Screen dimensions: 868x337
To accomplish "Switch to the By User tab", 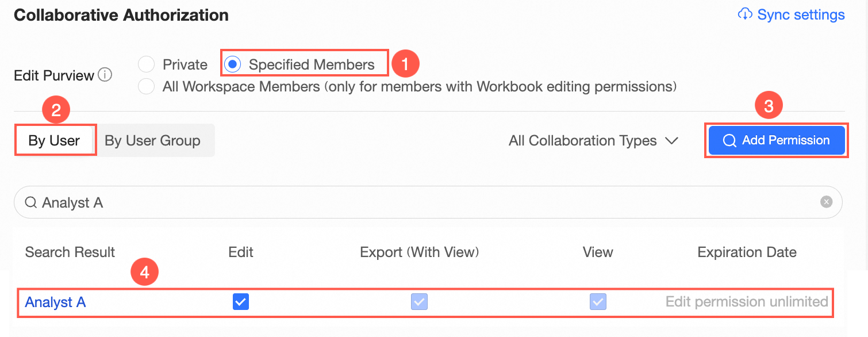I will point(54,140).
